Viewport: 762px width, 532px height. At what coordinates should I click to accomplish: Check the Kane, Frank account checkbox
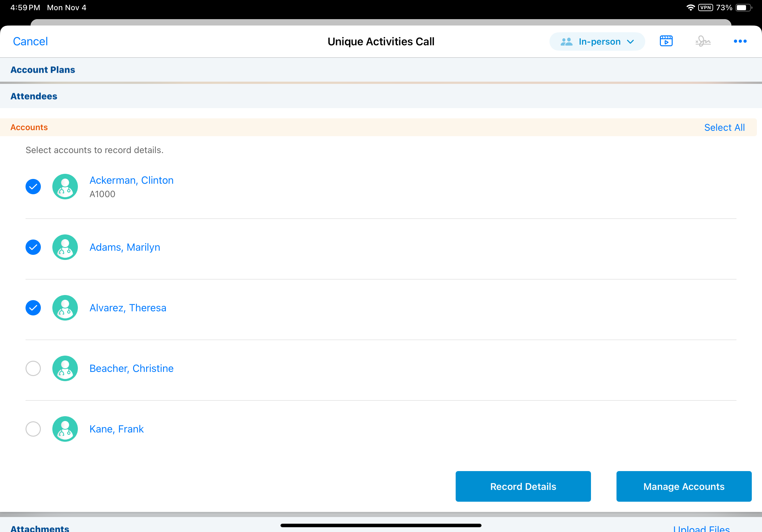tap(33, 429)
